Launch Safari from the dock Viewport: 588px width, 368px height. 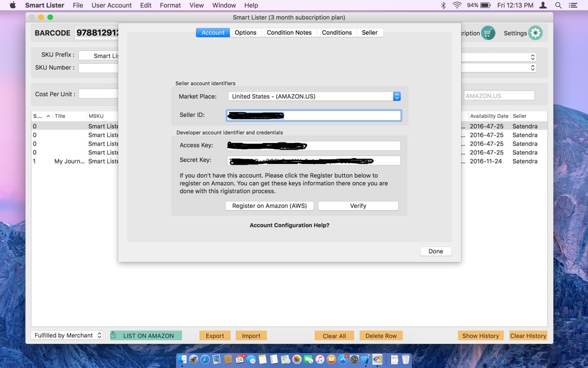[x=205, y=359]
